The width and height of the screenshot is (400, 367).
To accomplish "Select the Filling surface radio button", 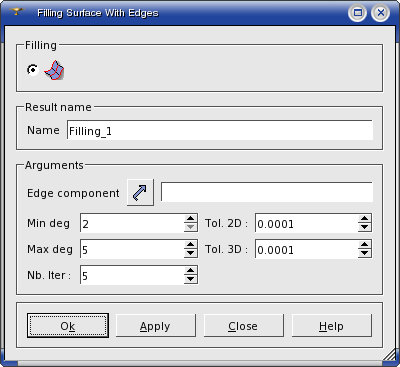I will (33, 70).
